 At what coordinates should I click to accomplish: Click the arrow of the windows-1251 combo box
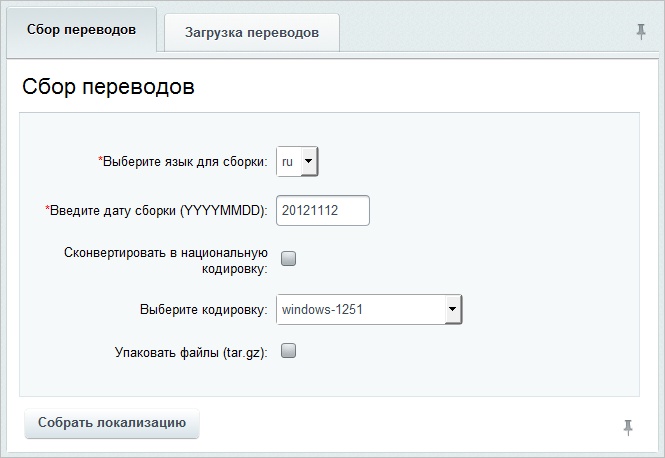(453, 310)
